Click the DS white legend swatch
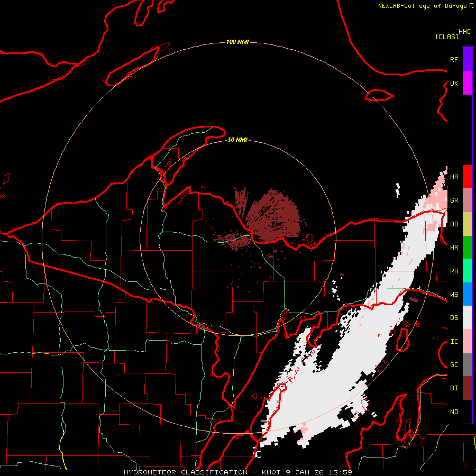This screenshot has height=476, width=476. click(467, 317)
